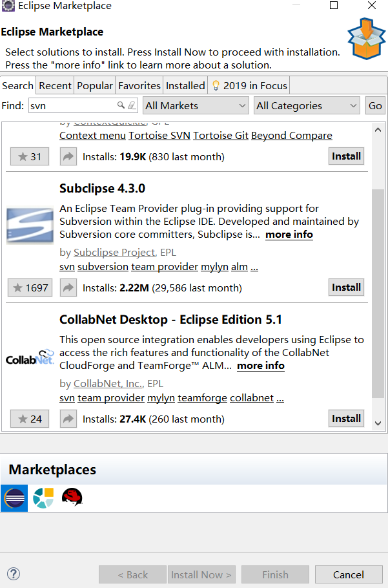Click the scrollbar up arrow in results
This screenshot has height=588, width=388.
point(378,130)
